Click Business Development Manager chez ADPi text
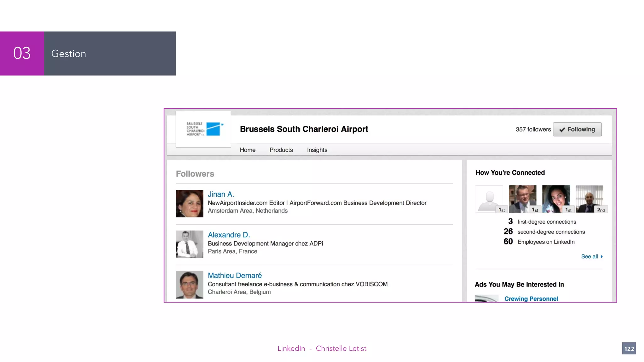644x362 pixels. click(265, 244)
